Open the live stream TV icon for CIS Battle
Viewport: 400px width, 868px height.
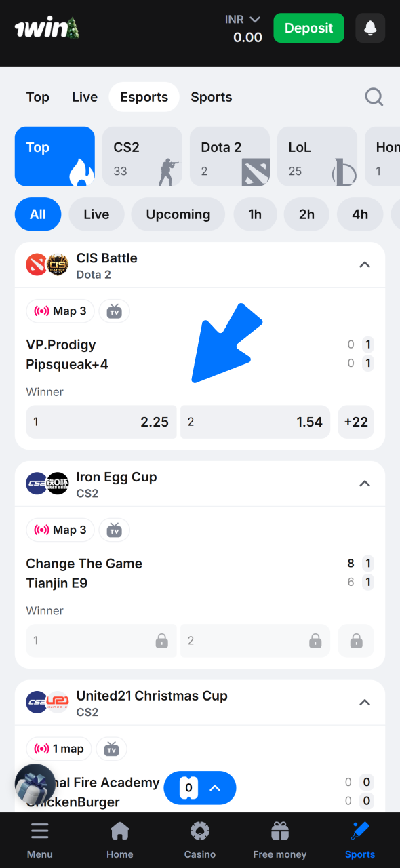[x=114, y=311]
